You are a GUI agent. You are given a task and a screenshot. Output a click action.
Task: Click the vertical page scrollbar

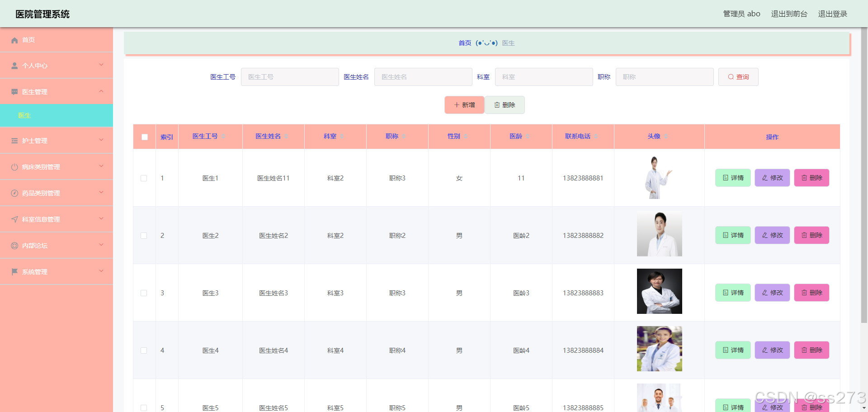[x=864, y=175]
